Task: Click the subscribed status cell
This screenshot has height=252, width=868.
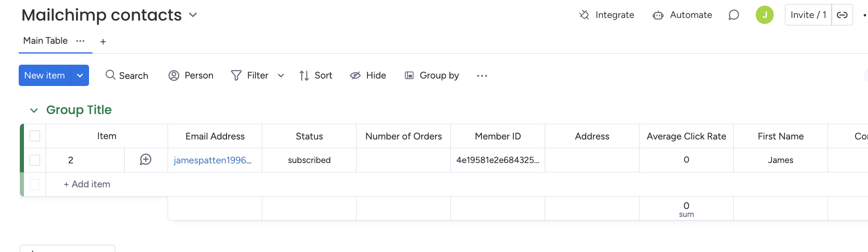Action: (x=309, y=160)
